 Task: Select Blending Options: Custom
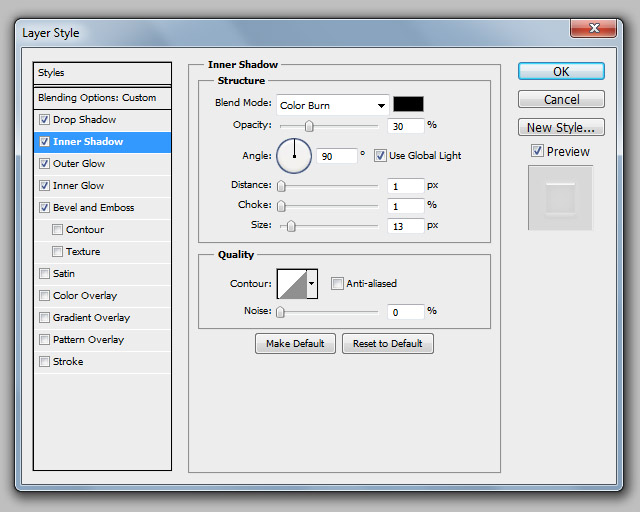[x=102, y=98]
